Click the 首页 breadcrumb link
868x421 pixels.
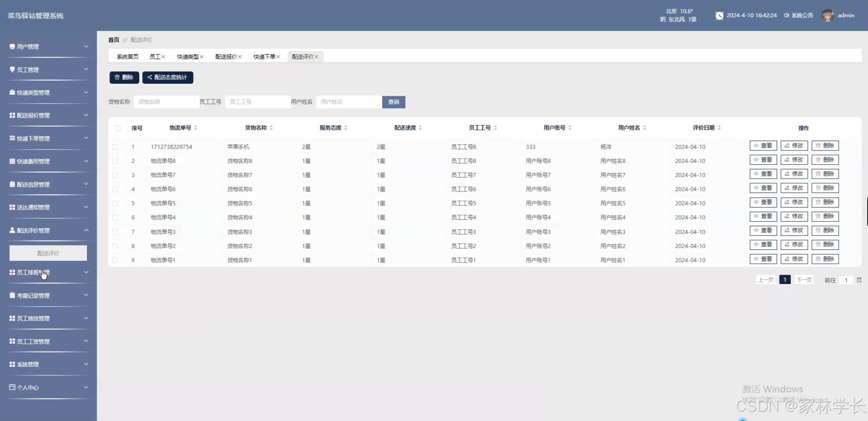[114, 40]
